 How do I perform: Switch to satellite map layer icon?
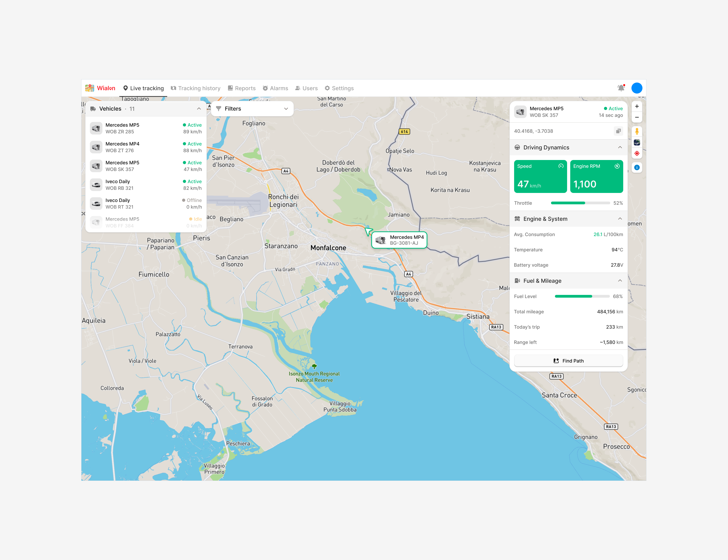637,142
